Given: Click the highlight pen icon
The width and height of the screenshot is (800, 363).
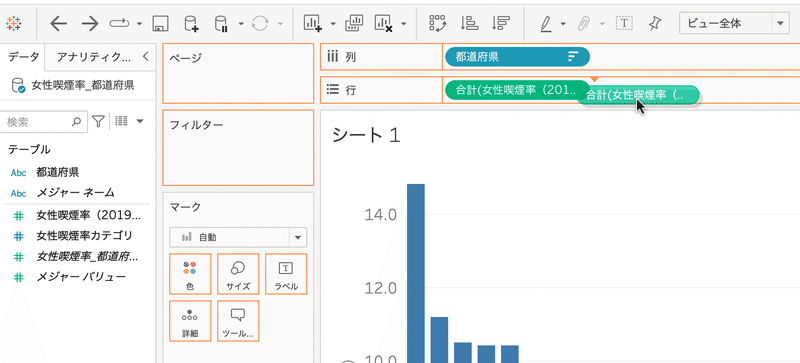Looking at the screenshot, I should (x=546, y=23).
